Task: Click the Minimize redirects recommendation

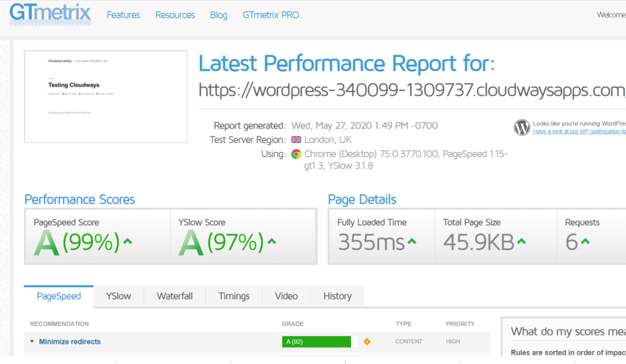Action: tap(70, 341)
